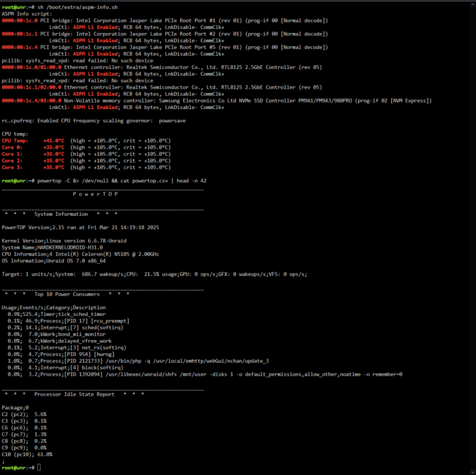This screenshot has height=475, width=476.
Task: Click the red 'Core 0:' label
Action: [x=12, y=147]
